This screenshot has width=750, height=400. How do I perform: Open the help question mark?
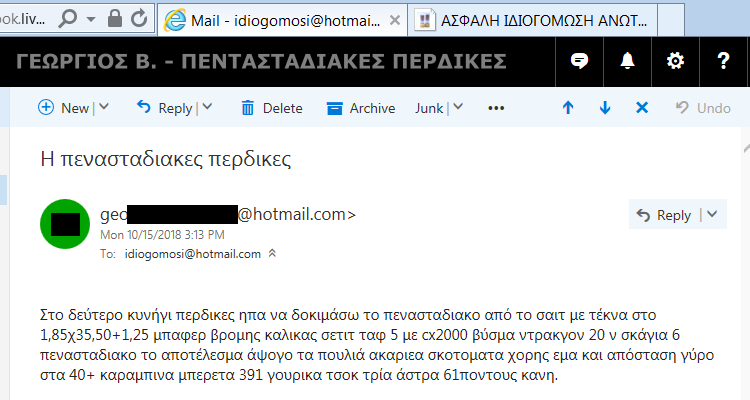tap(724, 61)
